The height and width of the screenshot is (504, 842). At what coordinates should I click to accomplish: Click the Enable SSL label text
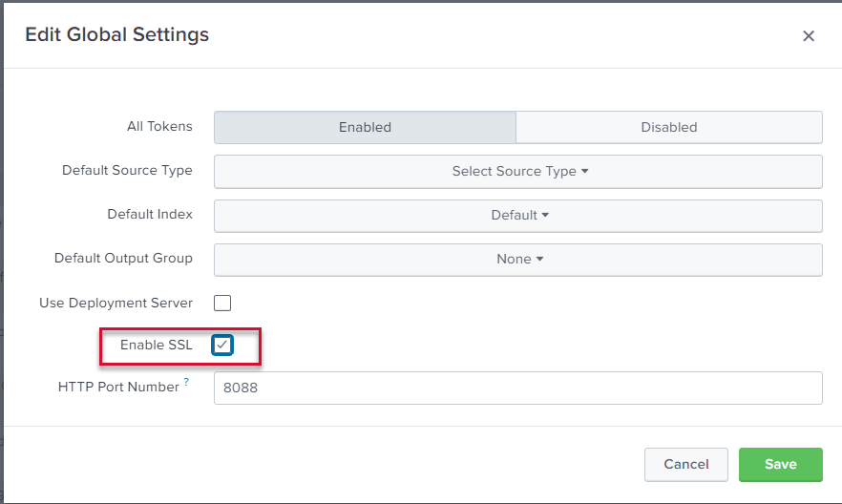coord(156,346)
